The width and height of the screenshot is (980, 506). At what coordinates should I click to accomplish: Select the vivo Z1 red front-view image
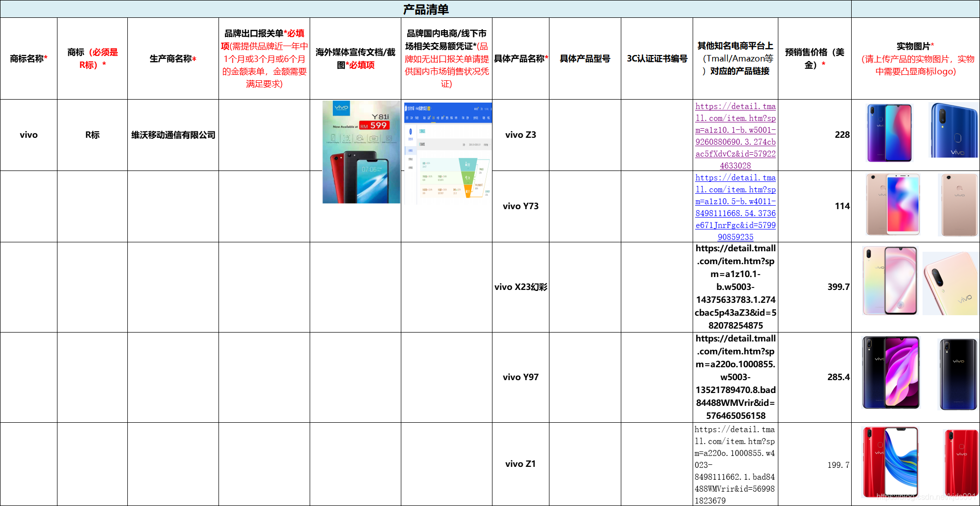pos(890,462)
